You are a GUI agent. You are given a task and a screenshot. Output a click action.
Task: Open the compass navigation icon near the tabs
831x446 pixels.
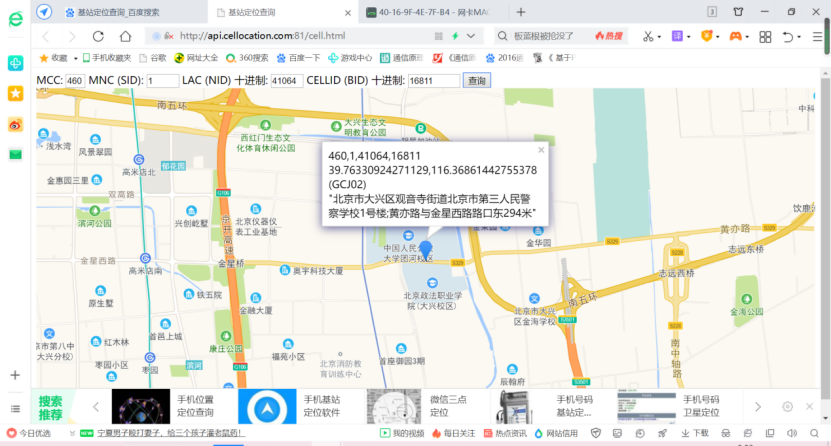point(44,12)
